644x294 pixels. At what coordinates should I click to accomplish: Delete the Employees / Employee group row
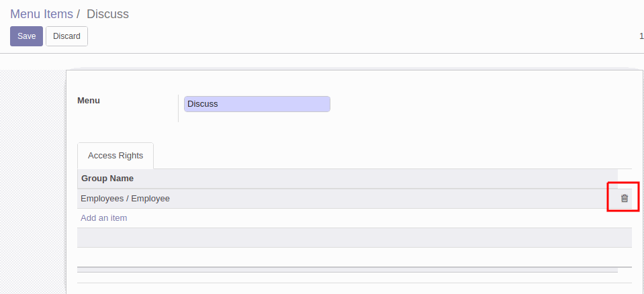tap(625, 198)
